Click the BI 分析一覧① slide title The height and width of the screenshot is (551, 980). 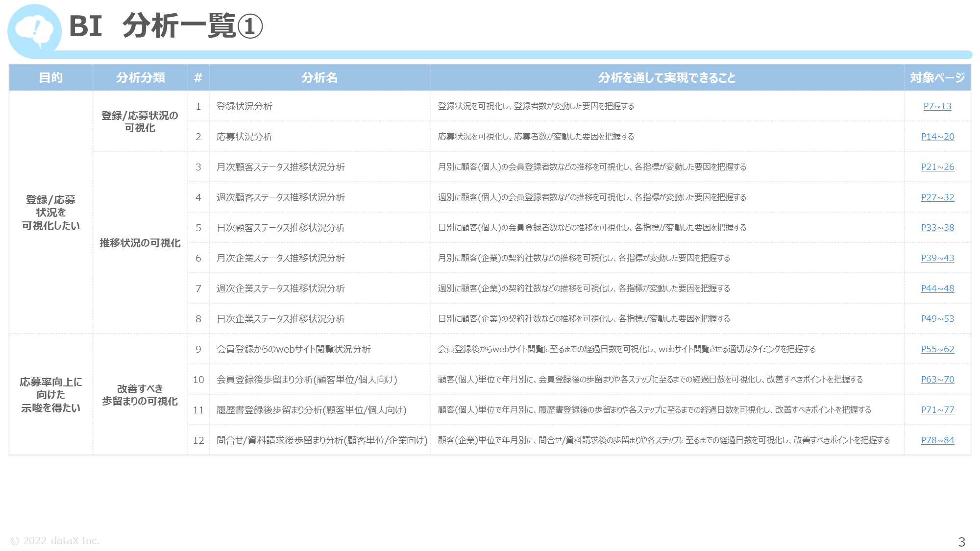[x=166, y=26]
